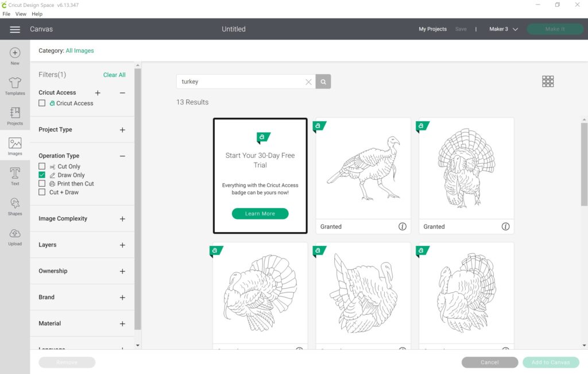Click the New project icon
The width and height of the screenshot is (588, 374).
click(15, 56)
